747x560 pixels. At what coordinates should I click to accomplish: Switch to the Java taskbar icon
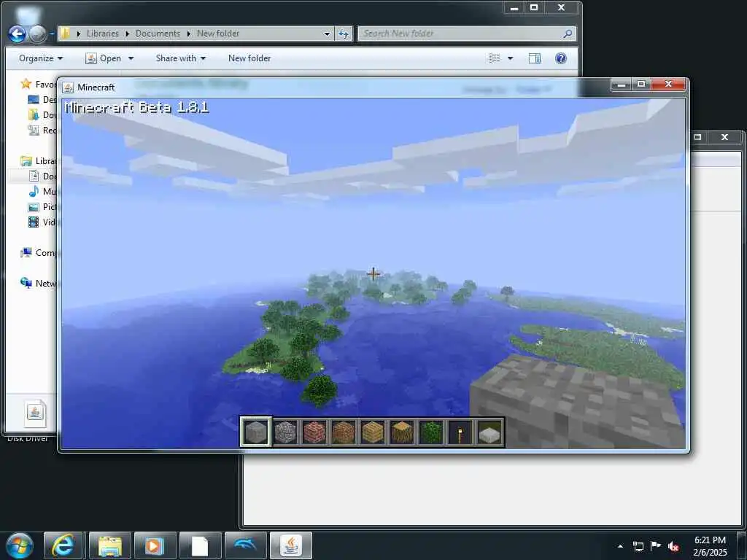[x=291, y=545]
